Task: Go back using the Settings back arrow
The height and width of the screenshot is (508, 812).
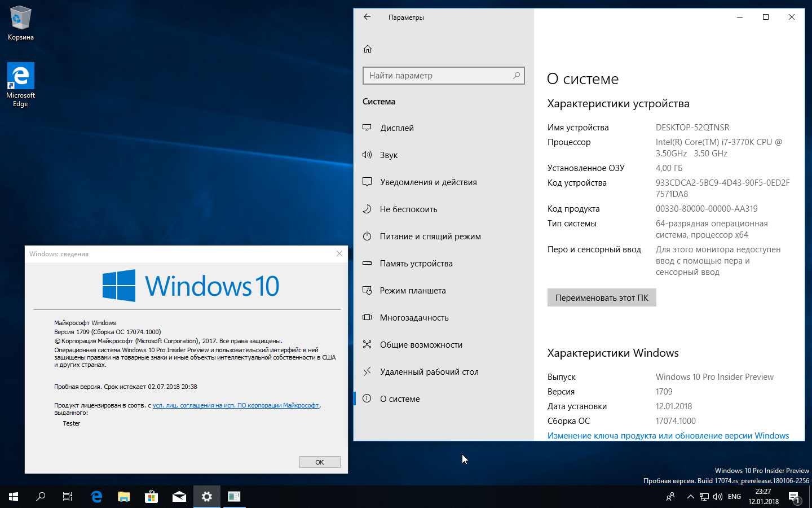Action: [x=367, y=17]
